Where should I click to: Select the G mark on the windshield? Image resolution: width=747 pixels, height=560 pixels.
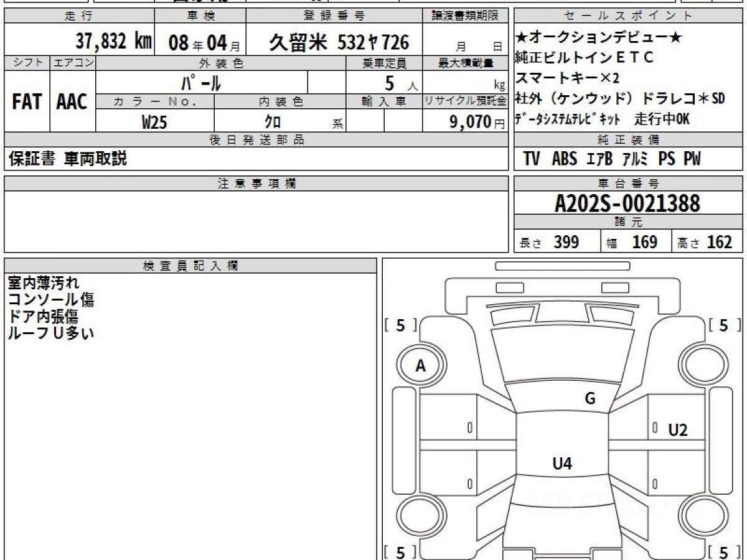(x=590, y=399)
